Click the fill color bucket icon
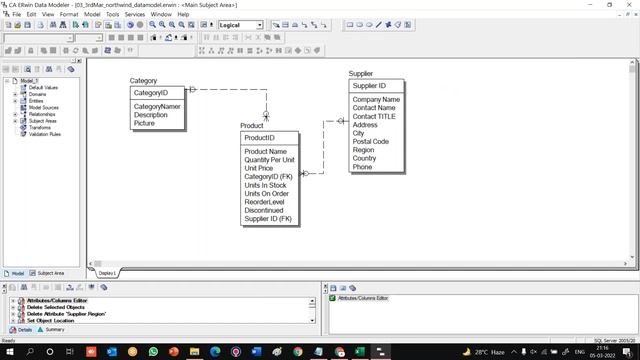 [169, 38]
